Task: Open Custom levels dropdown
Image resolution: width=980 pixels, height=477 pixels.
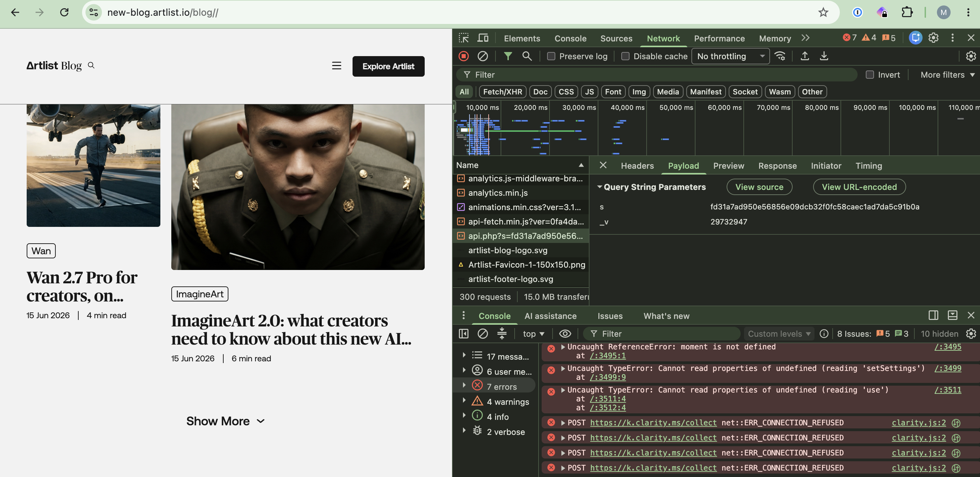Action: pos(779,334)
